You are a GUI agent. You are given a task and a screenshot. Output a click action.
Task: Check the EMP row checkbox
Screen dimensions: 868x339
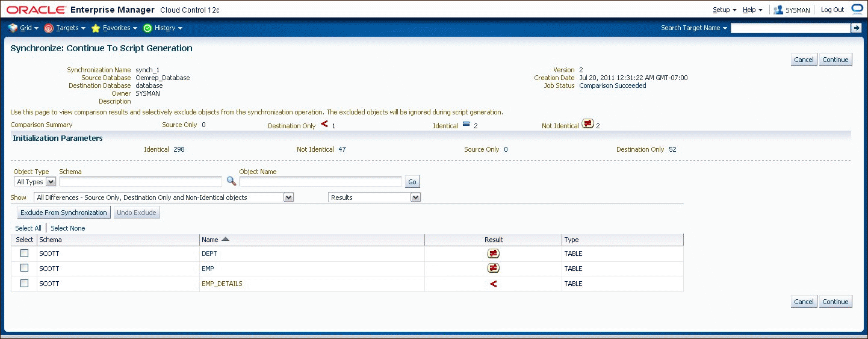click(x=25, y=268)
